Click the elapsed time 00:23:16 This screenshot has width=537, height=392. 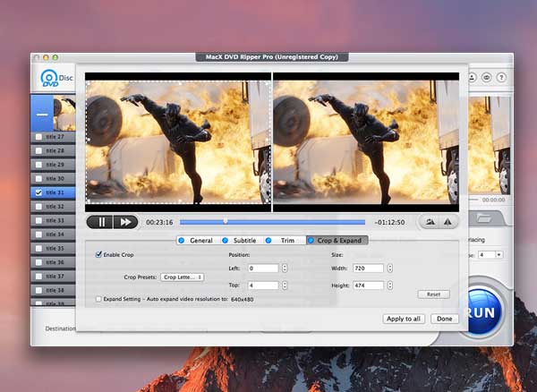point(159,222)
